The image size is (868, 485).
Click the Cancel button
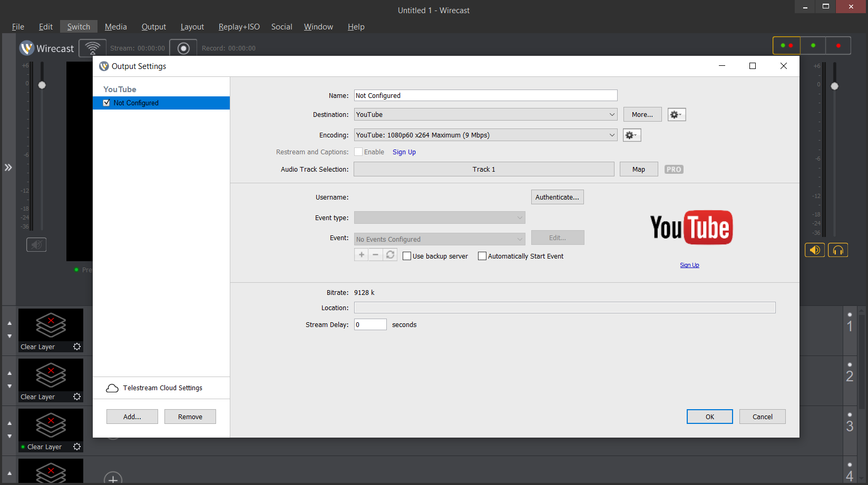pyautogui.click(x=763, y=417)
